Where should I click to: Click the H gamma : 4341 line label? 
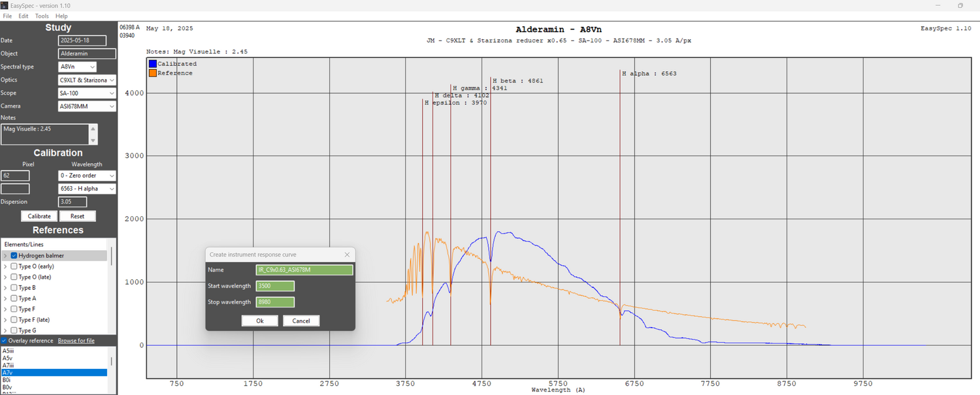[x=480, y=88]
